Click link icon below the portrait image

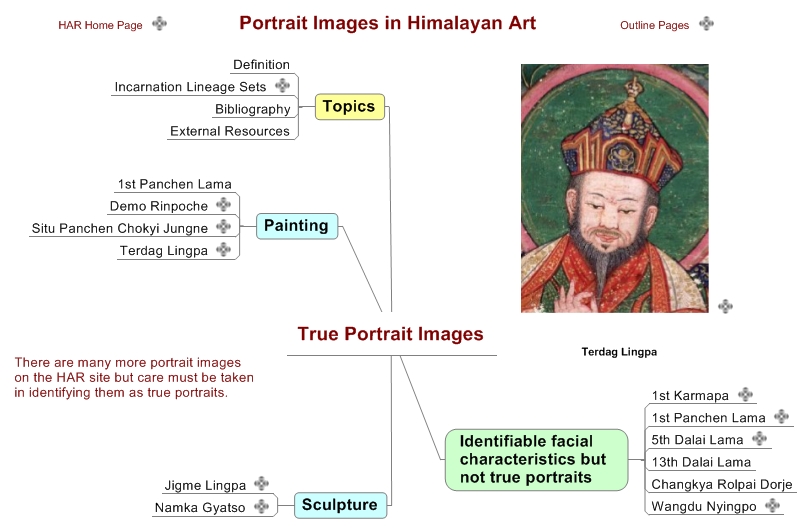[x=725, y=306]
